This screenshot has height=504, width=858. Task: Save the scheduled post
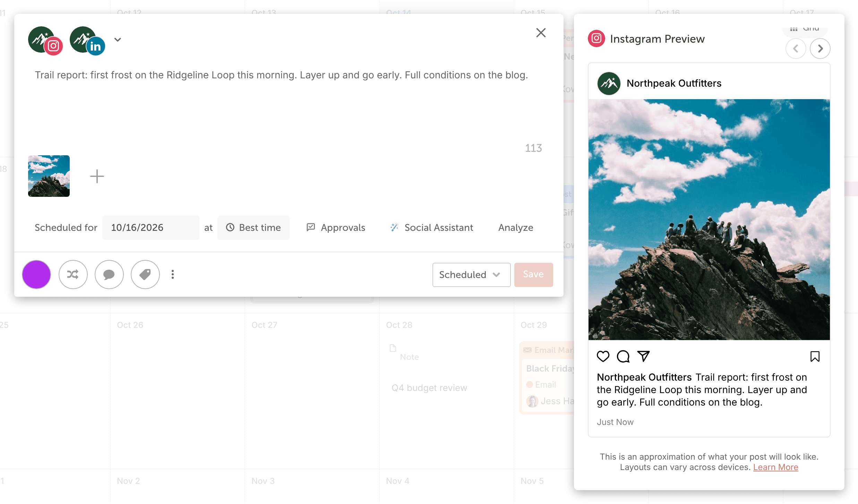coord(533,275)
